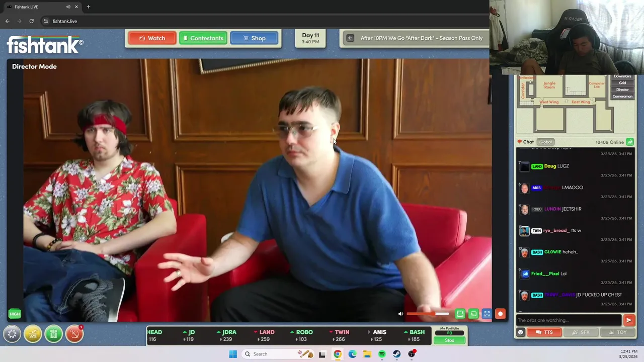Select East Wing on the map
The width and height of the screenshot is (644, 362).
tap(581, 102)
